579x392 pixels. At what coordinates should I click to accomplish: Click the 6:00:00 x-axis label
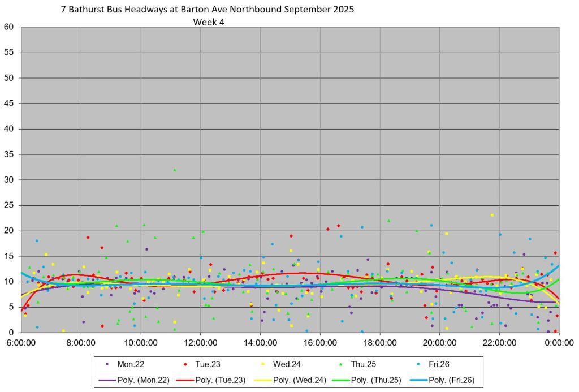pyautogui.click(x=21, y=343)
